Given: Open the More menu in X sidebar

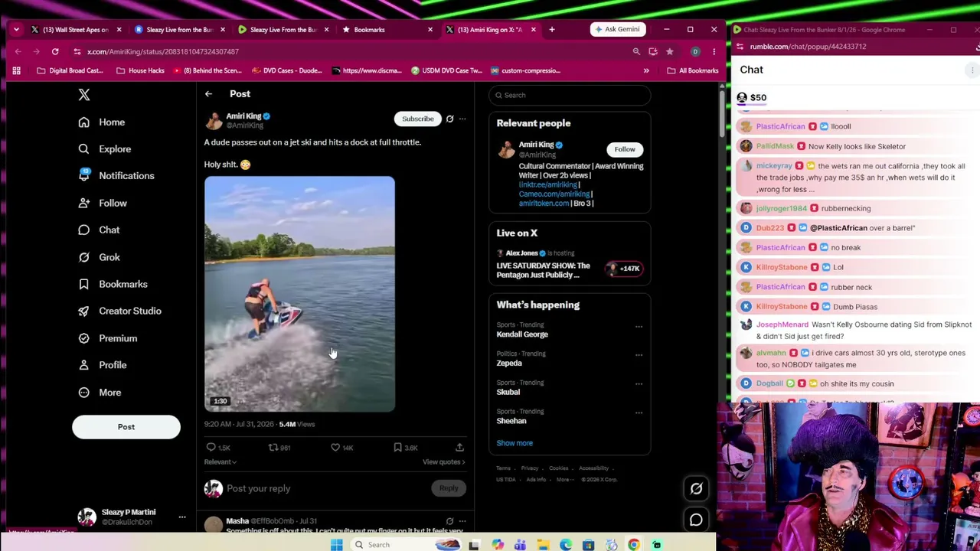Looking at the screenshot, I should coord(100,393).
